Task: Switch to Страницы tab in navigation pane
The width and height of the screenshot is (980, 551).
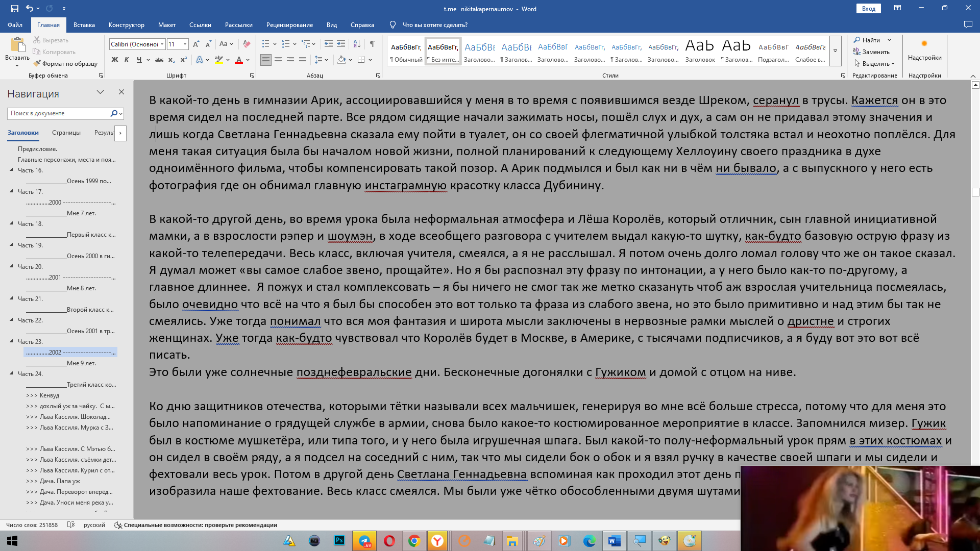Action: (x=66, y=133)
